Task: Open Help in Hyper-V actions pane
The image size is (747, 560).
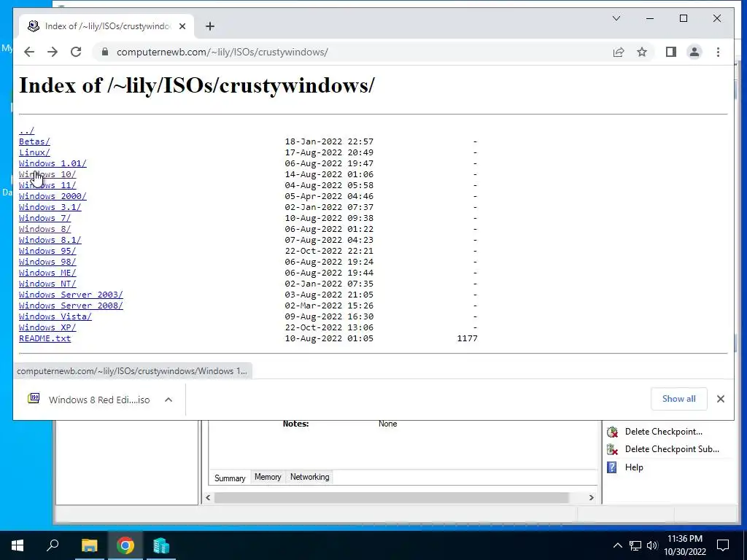Action: pyautogui.click(x=634, y=467)
